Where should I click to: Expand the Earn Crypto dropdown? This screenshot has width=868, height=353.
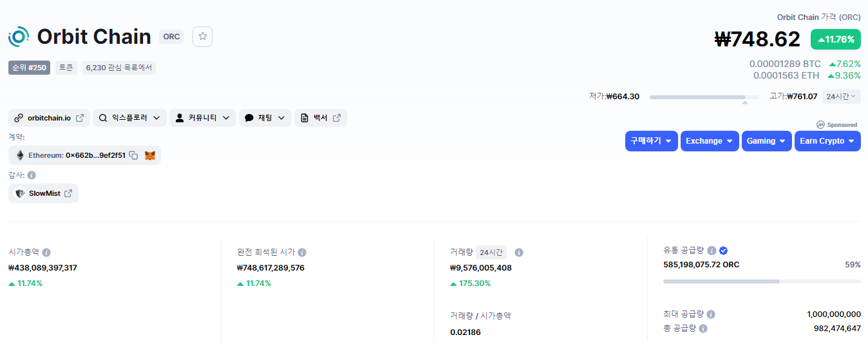(x=827, y=141)
